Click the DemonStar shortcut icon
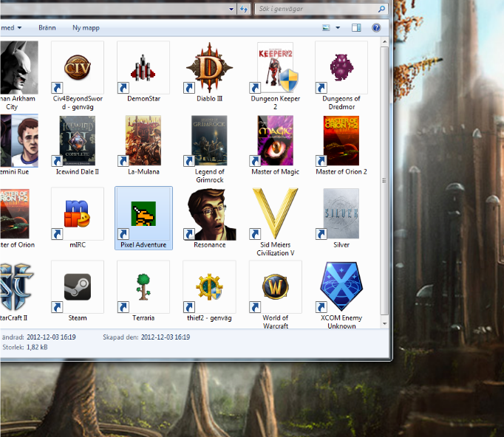Image resolution: width=504 pixels, height=437 pixels. 143,68
